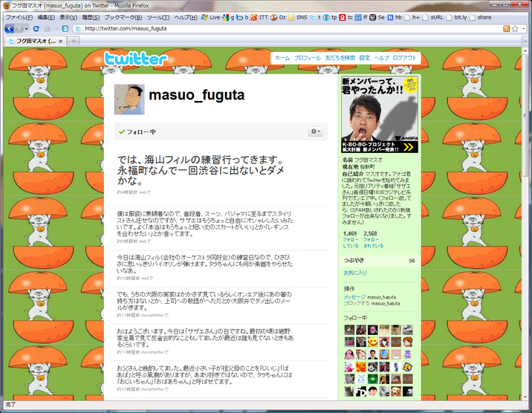The image size is (532, 413).
Task: Open the 'tp' bookmark
Action: [x=330, y=17]
